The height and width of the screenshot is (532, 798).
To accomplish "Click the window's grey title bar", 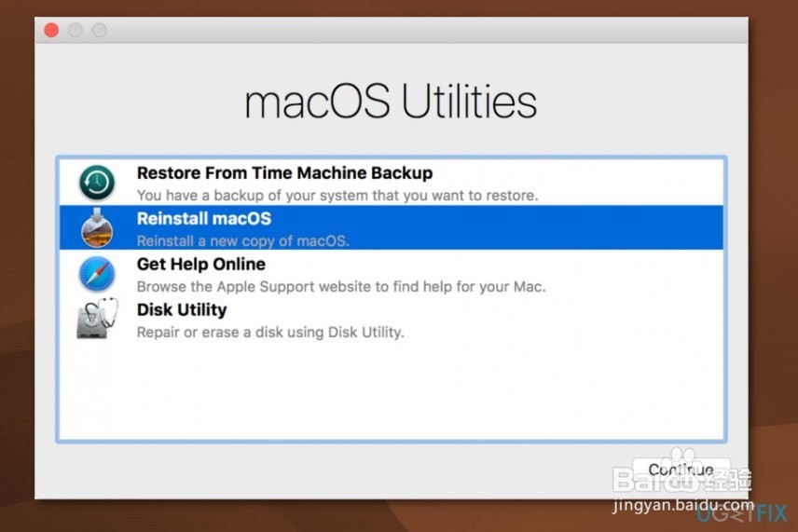I will tap(407, 30).
